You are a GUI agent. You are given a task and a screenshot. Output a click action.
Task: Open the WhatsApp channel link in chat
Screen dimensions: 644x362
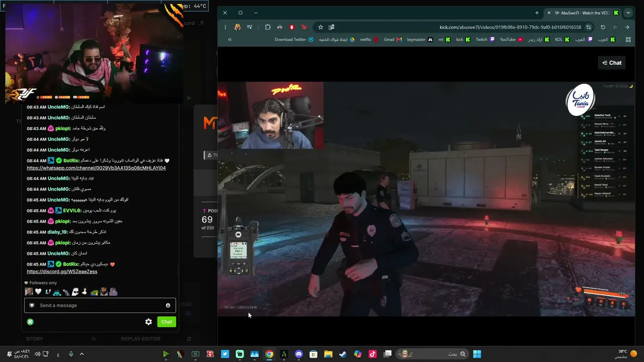[96, 168]
